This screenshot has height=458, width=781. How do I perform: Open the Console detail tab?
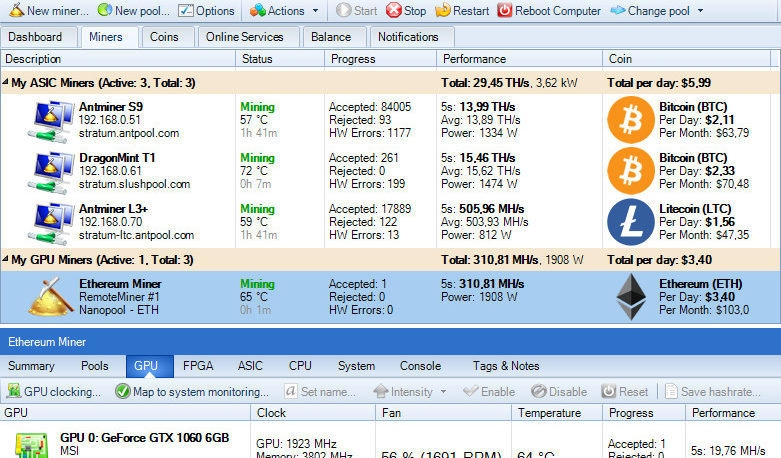[x=420, y=366]
